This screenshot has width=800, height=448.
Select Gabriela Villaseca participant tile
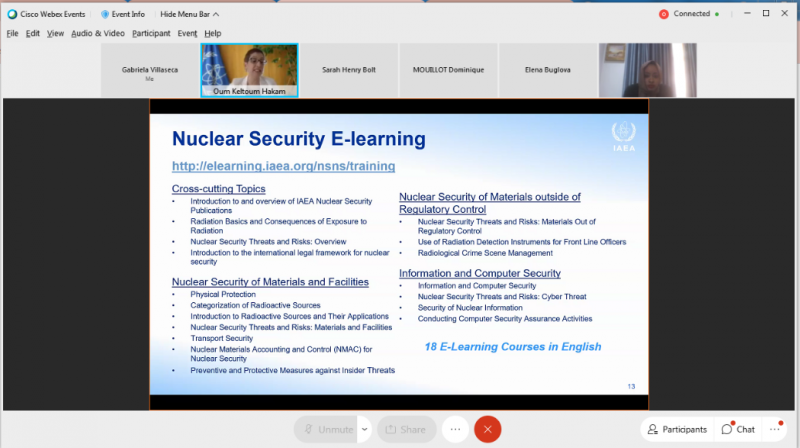click(150, 70)
